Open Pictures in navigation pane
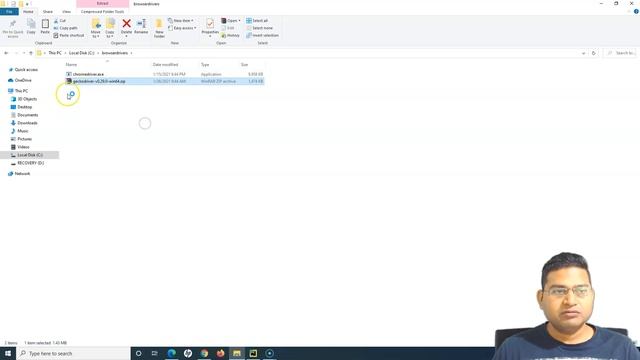Screen dimensions: 640x360 [x=24, y=139]
